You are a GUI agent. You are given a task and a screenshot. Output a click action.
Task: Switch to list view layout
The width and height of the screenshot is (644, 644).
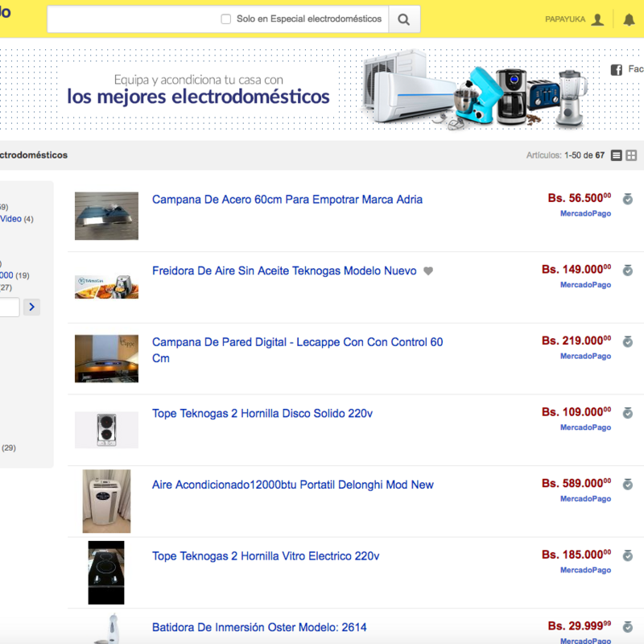[617, 155]
